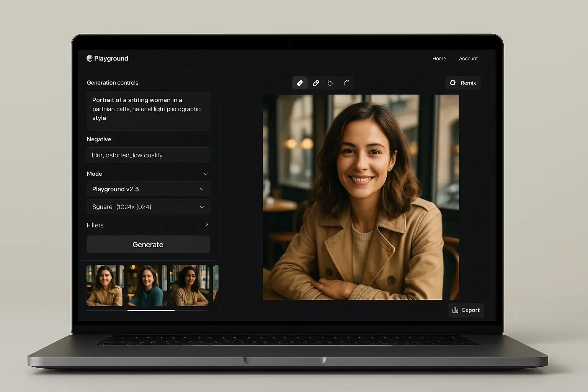
Task: Select the first thumbnail with beige coat
Action: tap(105, 286)
